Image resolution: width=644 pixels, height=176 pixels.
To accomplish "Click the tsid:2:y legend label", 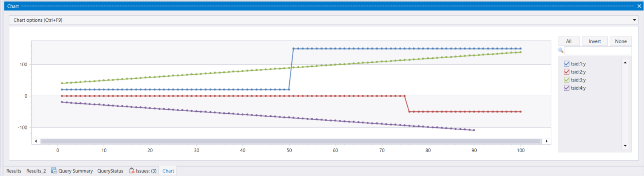I will point(578,72).
